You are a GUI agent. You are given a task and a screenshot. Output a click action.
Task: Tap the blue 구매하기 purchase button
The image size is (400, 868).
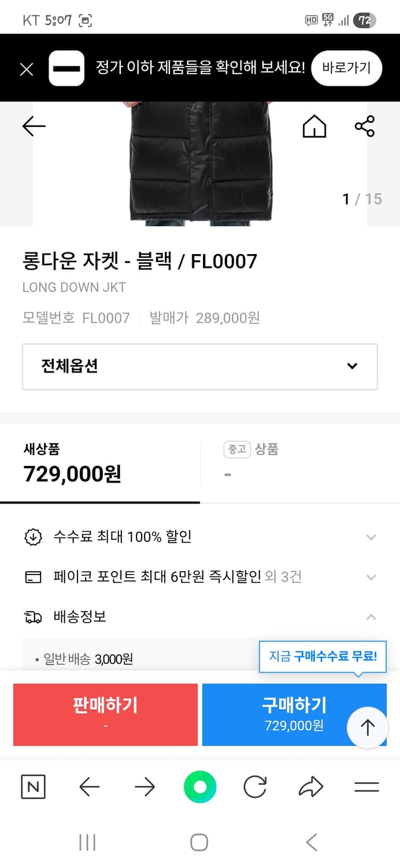click(x=294, y=714)
